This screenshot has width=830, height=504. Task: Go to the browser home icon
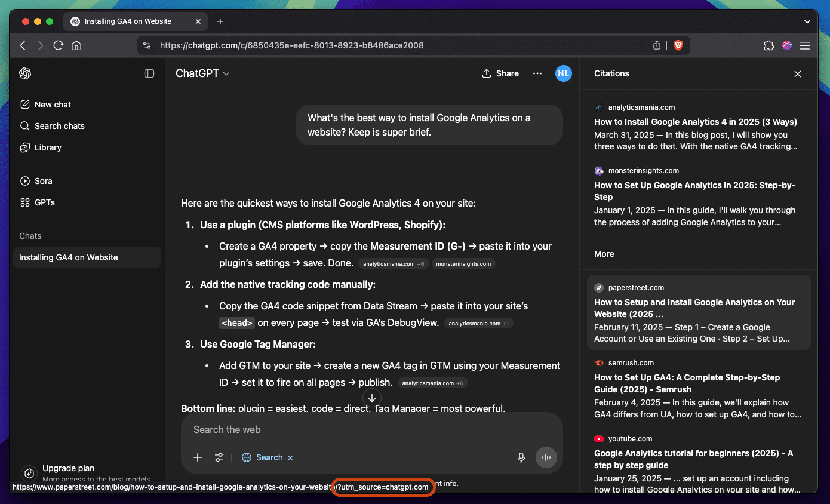tap(76, 45)
